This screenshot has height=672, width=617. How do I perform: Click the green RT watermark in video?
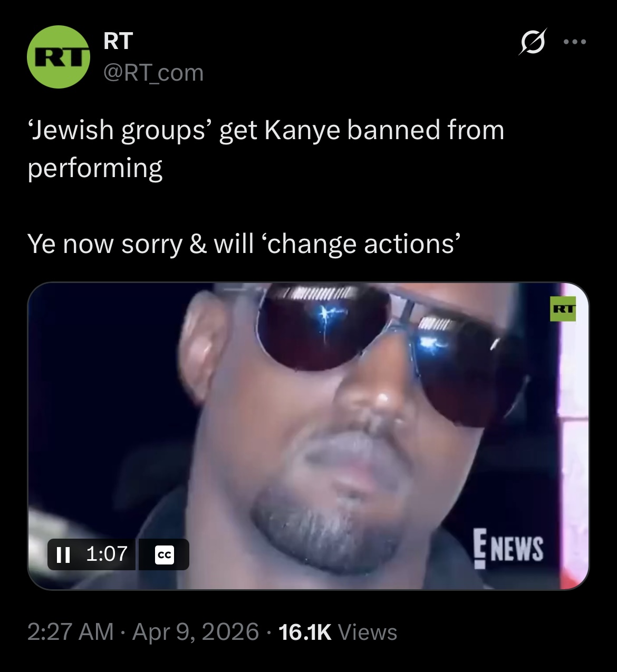(x=563, y=309)
